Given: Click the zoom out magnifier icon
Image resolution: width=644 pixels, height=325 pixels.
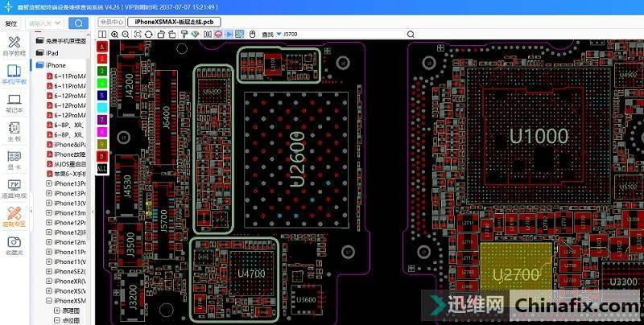Looking at the screenshot, I should pos(125,35).
